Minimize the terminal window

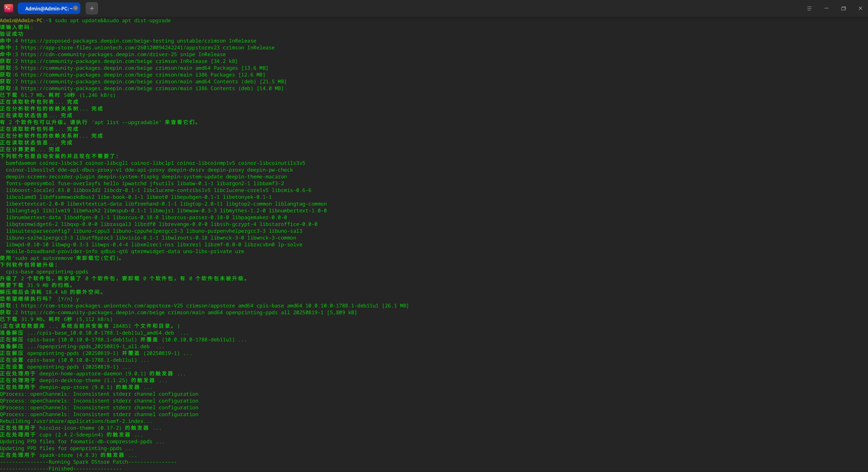pos(826,8)
